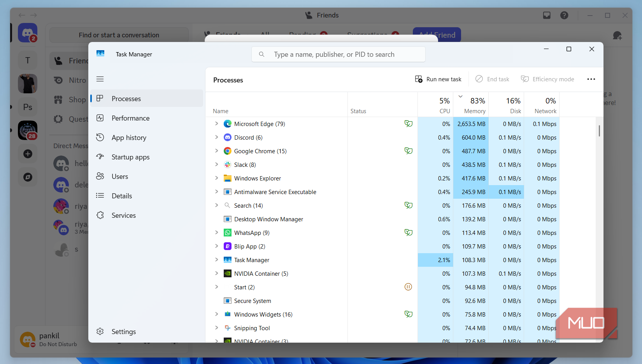
Task: Select the Google Chrome process icon
Action: point(228,151)
